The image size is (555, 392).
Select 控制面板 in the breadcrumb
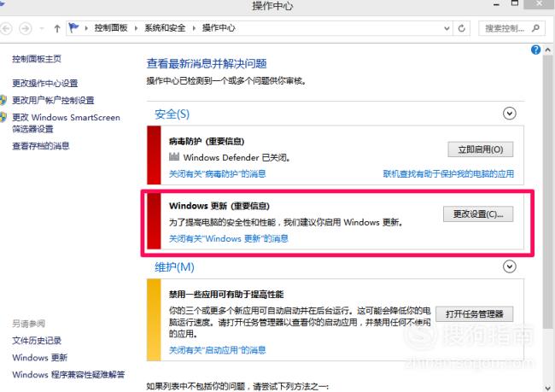(x=111, y=28)
